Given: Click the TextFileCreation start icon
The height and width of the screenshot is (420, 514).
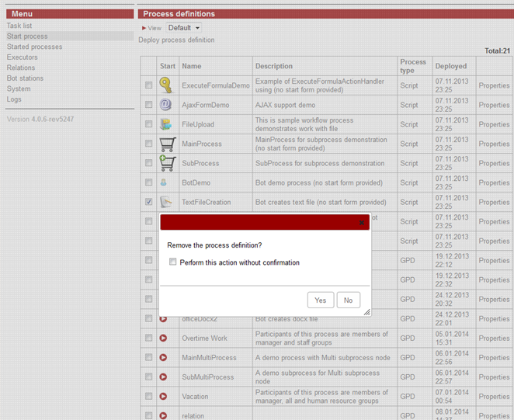Looking at the screenshot, I should point(166,202).
